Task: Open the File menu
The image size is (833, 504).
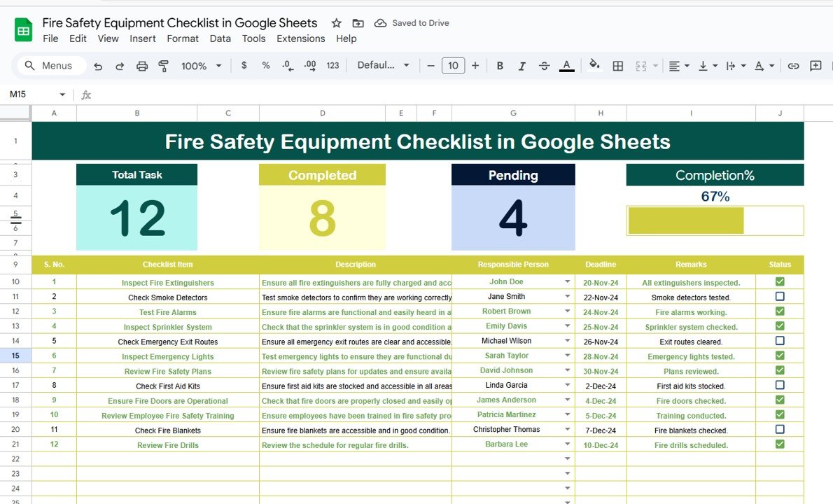Action: tap(50, 38)
